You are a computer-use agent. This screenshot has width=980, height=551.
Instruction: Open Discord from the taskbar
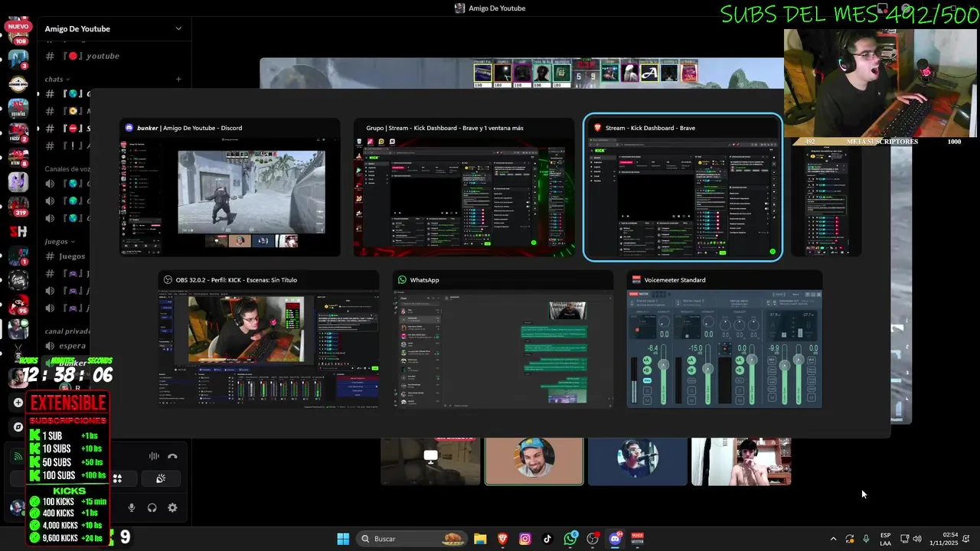pyautogui.click(x=615, y=539)
